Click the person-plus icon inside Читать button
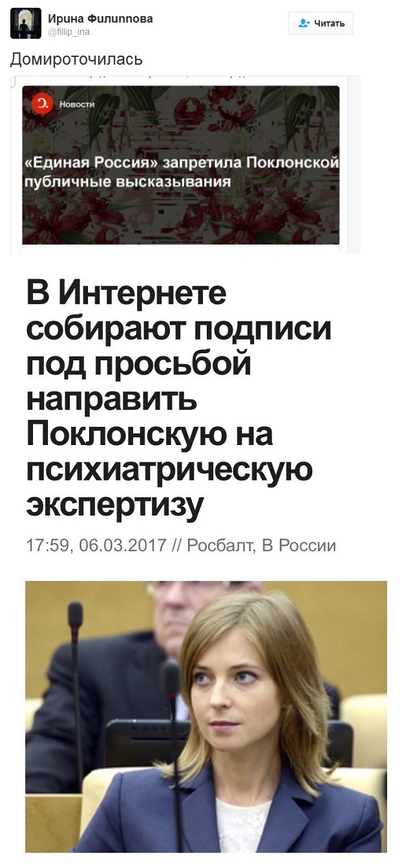The image size is (400, 868). 304,23
